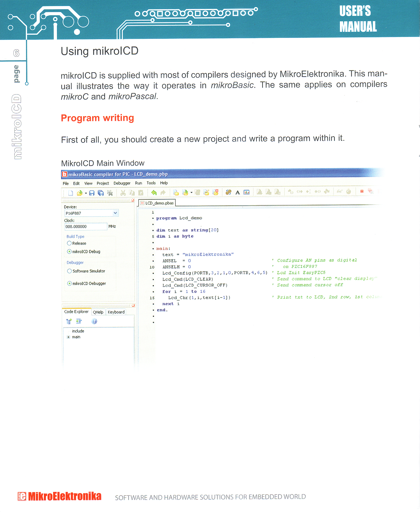Click the 'for i = 1 to 16' line
Viewport: 420px width, 512px height.
coord(184,292)
